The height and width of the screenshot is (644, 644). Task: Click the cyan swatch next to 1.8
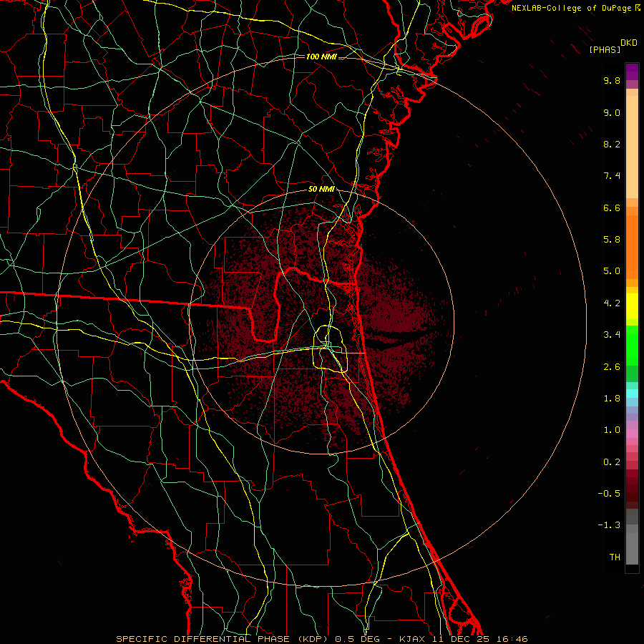tap(632, 394)
